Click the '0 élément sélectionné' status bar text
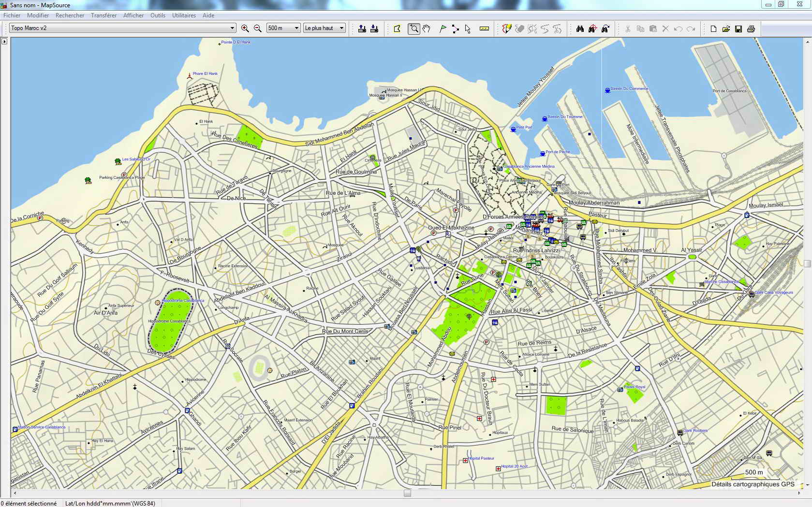The height and width of the screenshot is (507, 812). pyautogui.click(x=29, y=503)
